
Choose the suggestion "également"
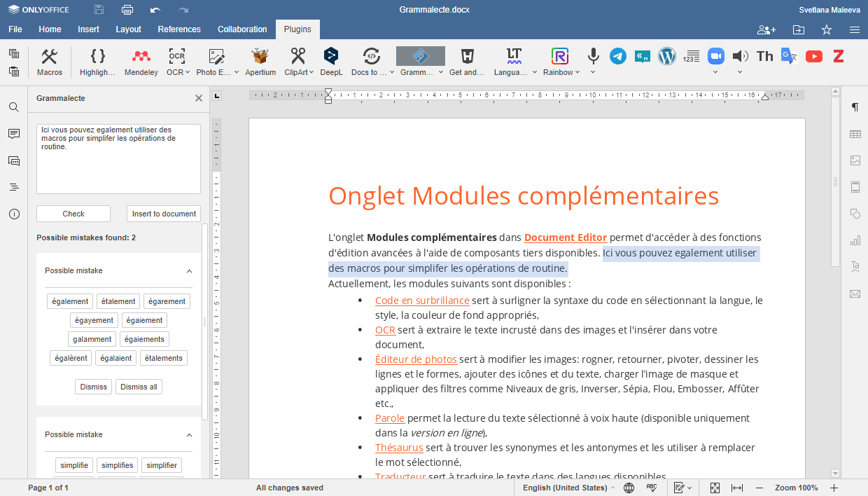point(70,301)
